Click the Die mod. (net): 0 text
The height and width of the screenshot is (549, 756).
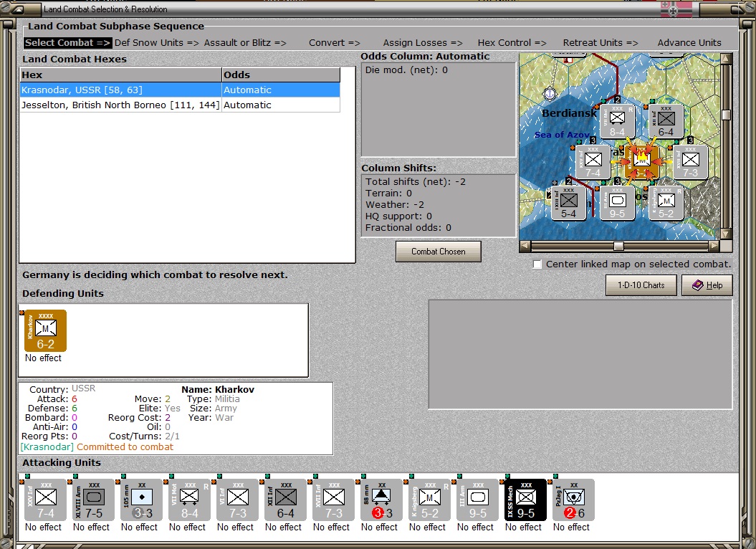coord(406,70)
